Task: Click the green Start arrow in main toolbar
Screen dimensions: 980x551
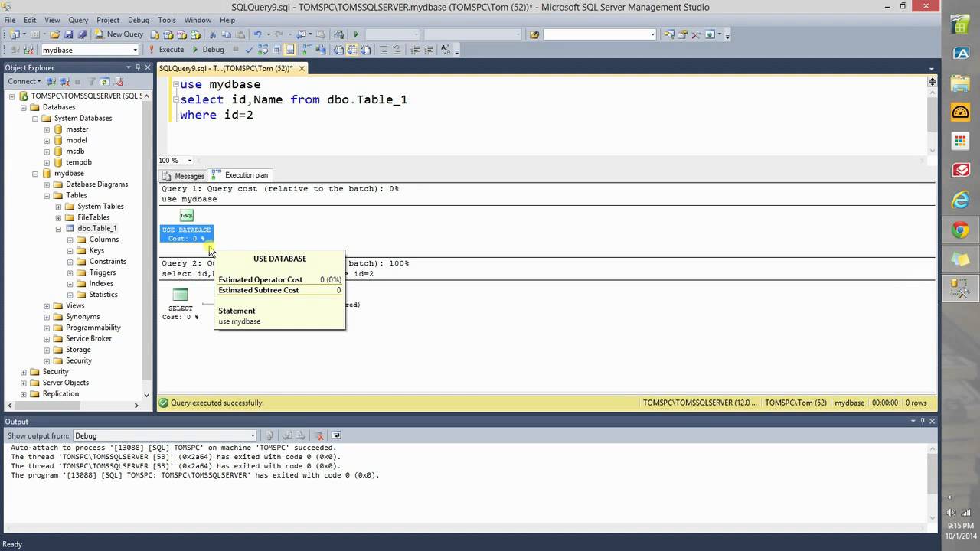Action: (x=356, y=34)
